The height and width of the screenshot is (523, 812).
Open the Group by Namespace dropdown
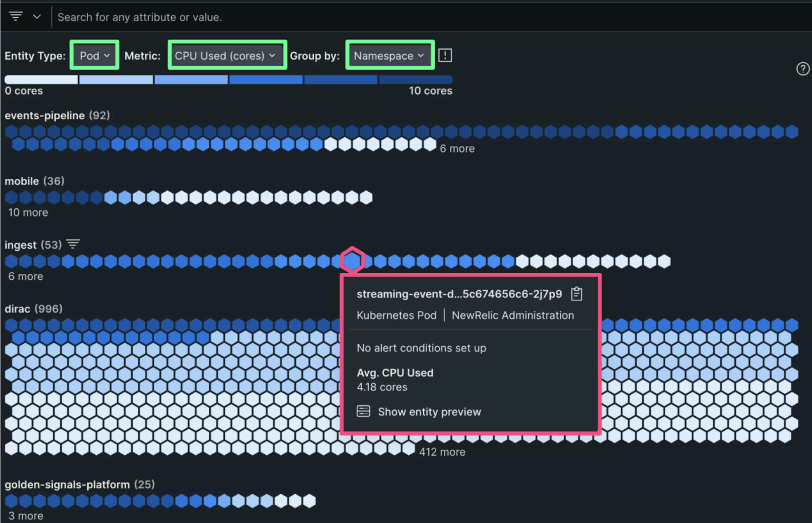[389, 55]
